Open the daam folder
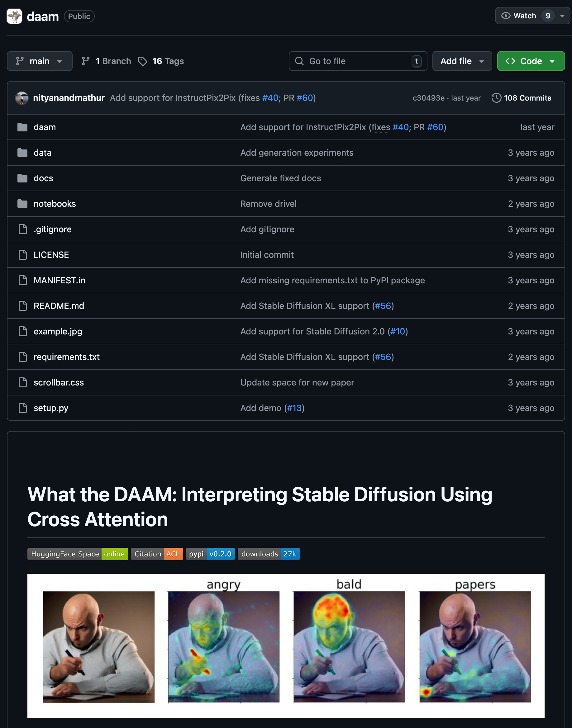This screenshot has height=728, width=572. pyautogui.click(x=45, y=127)
